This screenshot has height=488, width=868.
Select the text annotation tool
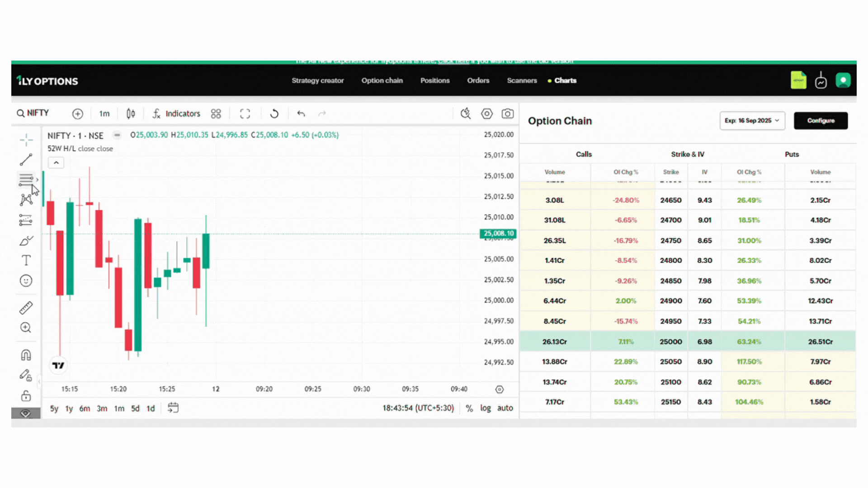point(26,260)
